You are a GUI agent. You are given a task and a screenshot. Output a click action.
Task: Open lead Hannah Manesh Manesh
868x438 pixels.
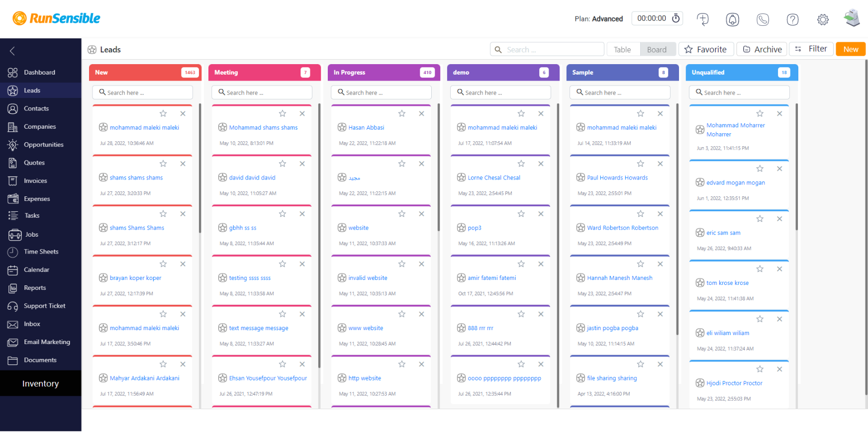(620, 278)
